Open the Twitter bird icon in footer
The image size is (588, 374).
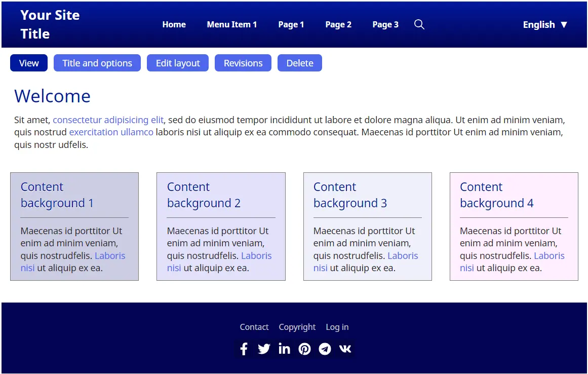[264, 349]
